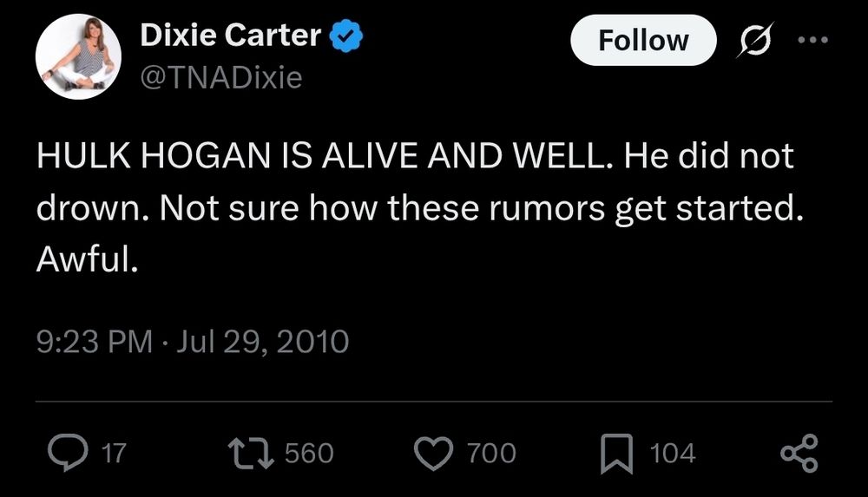The height and width of the screenshot is (497, 868).
Task: Click the Jul 29, 2010 date
Action: point(262,341)
